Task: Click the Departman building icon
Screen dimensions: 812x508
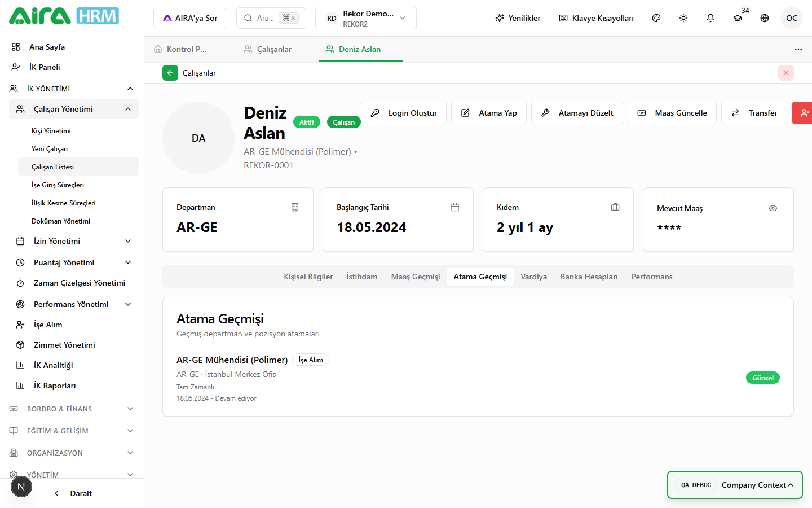Action: click(295, 207)
